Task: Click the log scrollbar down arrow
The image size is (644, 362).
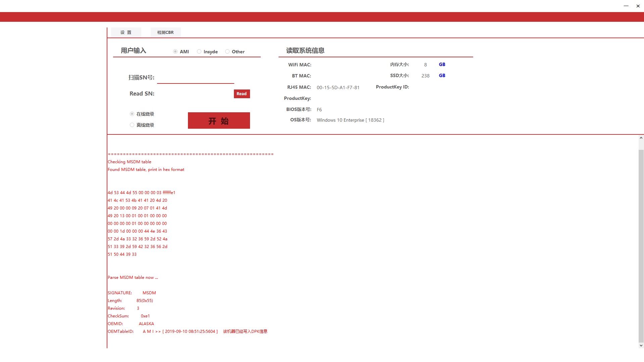Action: (x=641, y=346)
